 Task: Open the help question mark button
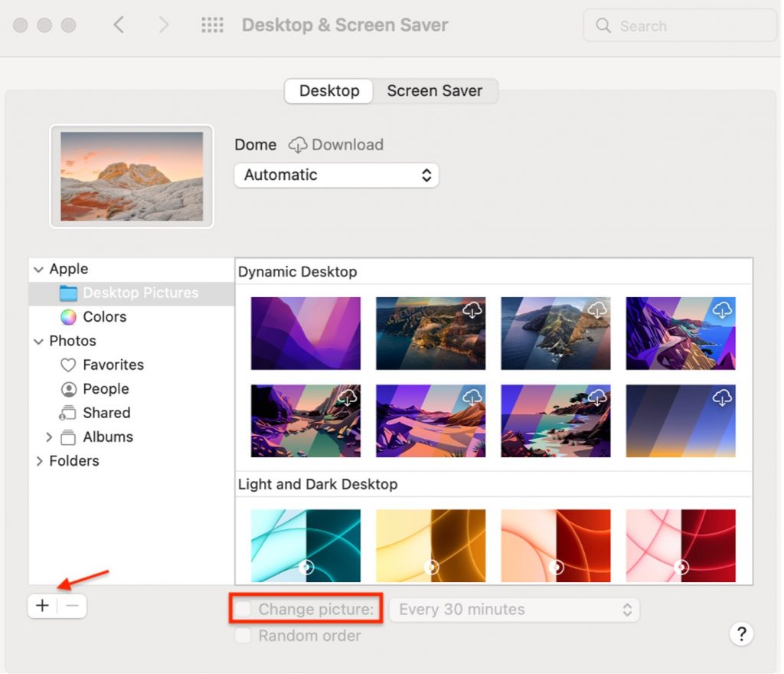coord(741,633)
